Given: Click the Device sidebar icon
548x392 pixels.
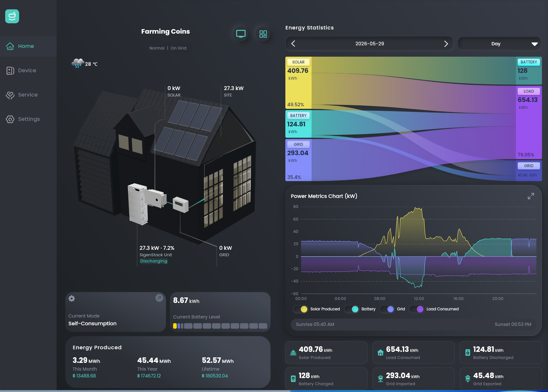Looking at the screenshot, I should click(10, 71).
